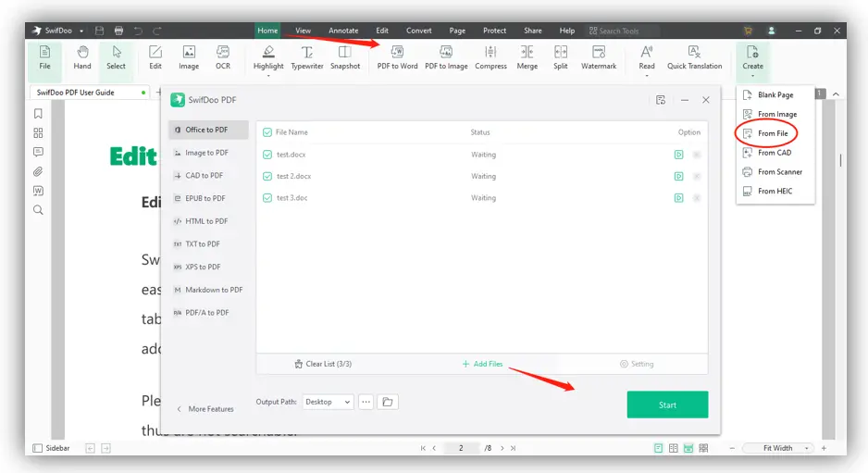This screenshot has height=473, width=868.
Task: Open the Setting option in dialog
Action: click(637, 364)
